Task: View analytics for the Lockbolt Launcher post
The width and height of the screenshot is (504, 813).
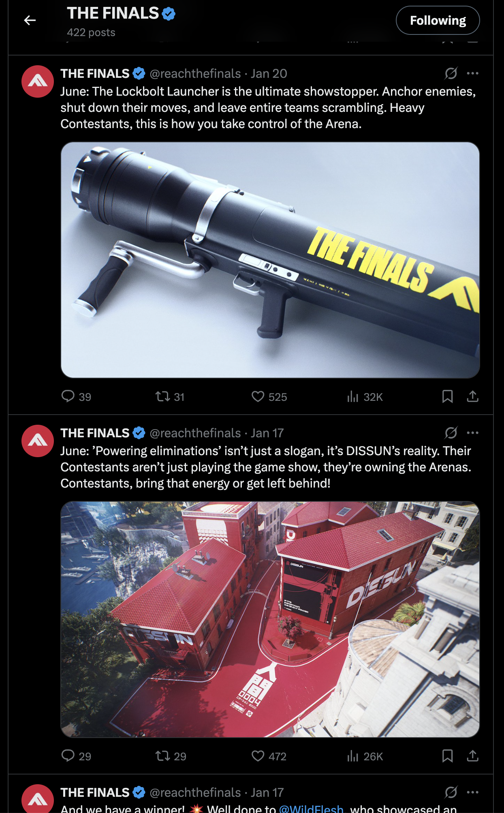Action: pyautogui.click(x=365, y=396)
